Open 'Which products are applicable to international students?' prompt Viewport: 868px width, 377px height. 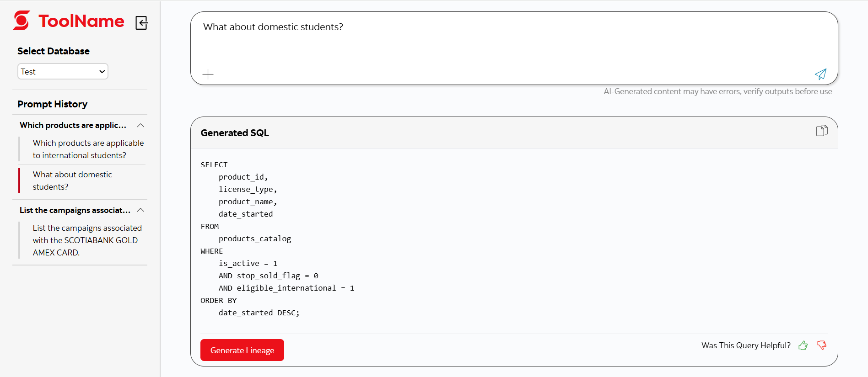(88, 149)
